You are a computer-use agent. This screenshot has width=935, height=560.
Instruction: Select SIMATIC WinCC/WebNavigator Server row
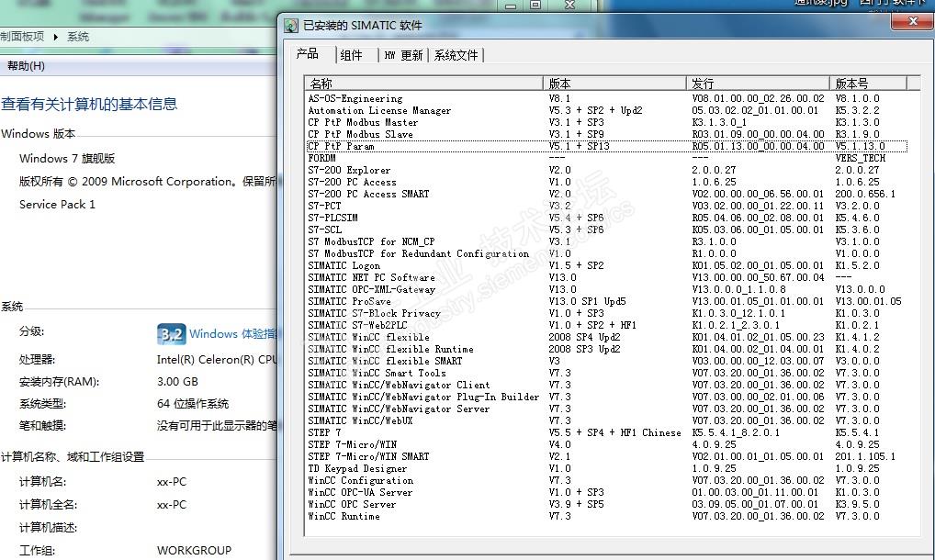click(x=606, y=409)
